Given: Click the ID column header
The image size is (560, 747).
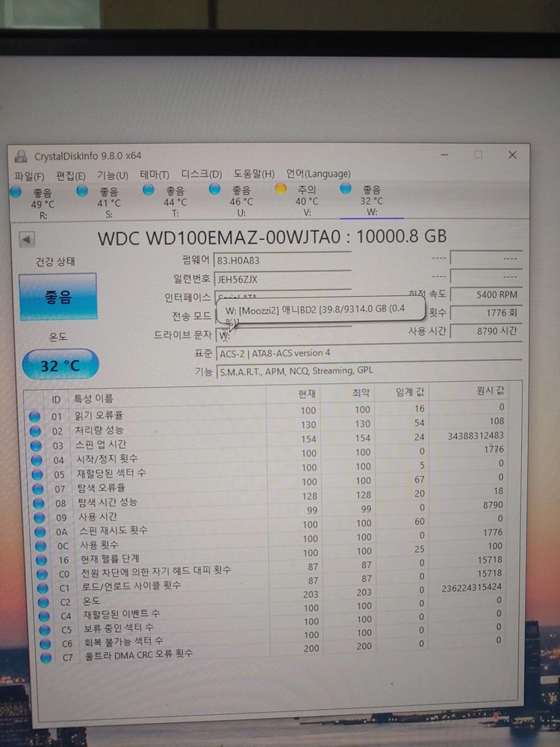Looking at the screenshot, I should (56, 399).
